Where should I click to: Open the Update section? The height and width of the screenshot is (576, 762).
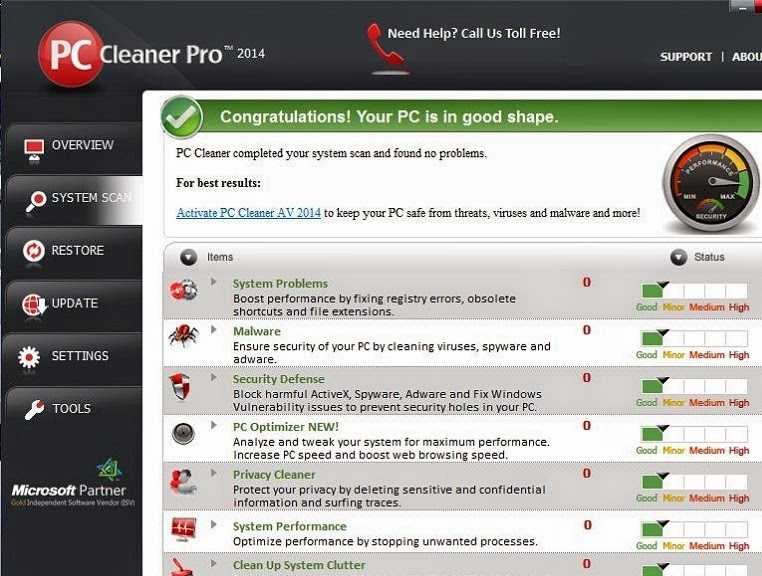(x=74, y=304)
